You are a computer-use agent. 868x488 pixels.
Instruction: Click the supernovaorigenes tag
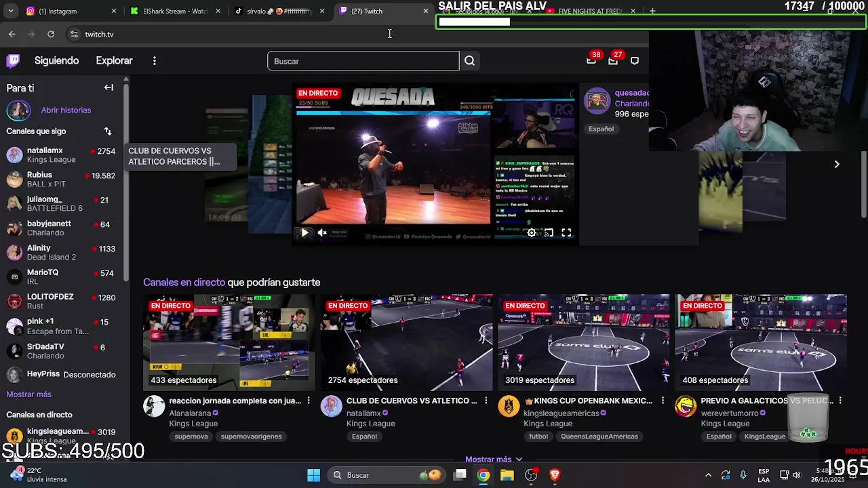click(251, 436)
